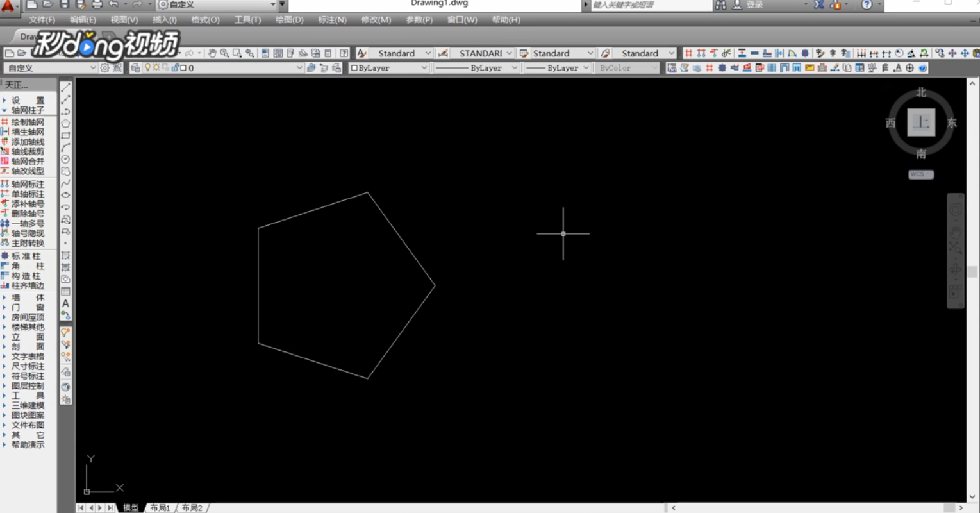The height and width of the screenshot is (513, 980).
Task: Click the globe icon at end of second Tangent toolbar
Action: (922, 67)
